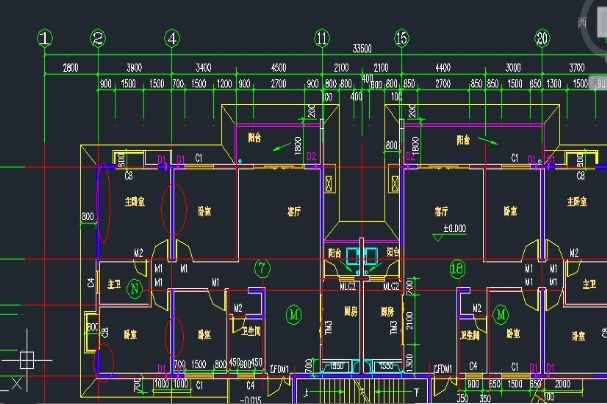Click the 3900 dimension text
The width and height of the screenshot is (607, 404).
134,68
